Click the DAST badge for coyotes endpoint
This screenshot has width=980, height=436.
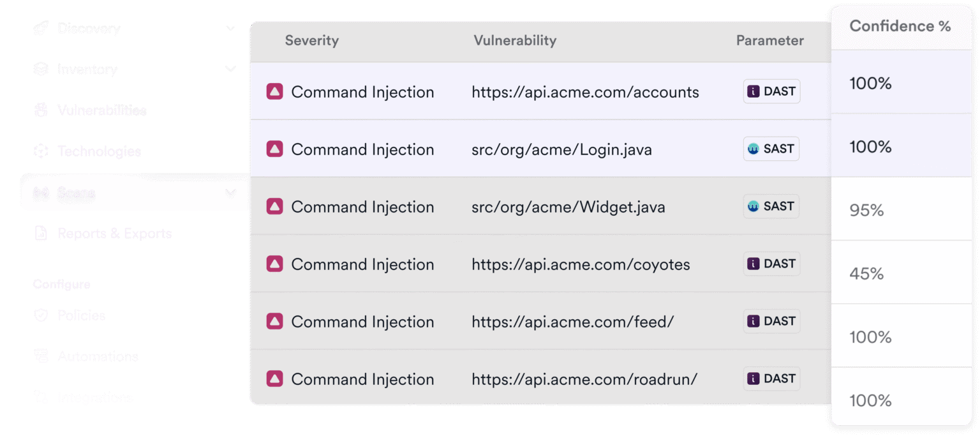[771, 264]
